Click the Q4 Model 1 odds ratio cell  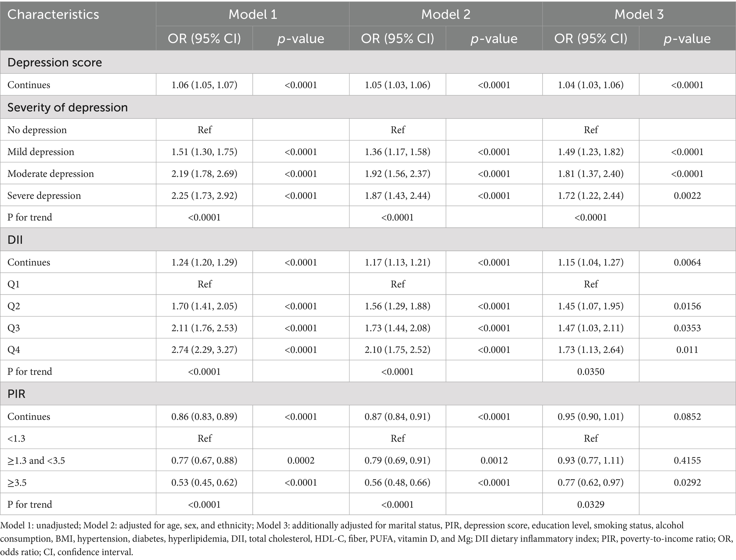[204, 349]
